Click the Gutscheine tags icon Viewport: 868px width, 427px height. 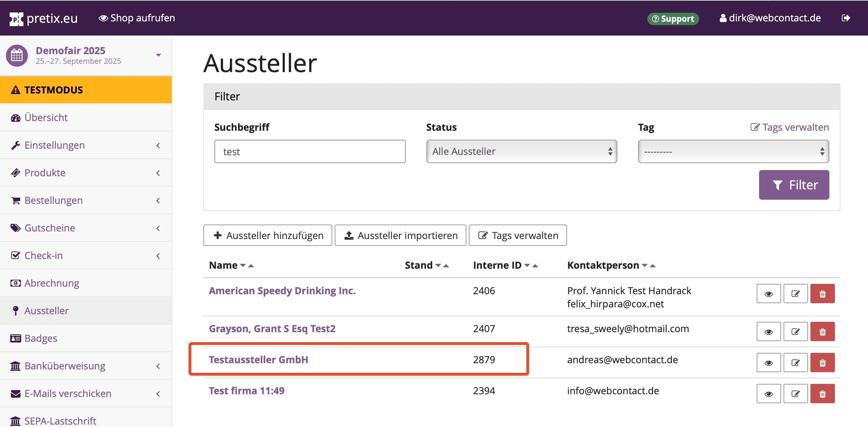tap(16, 228)
